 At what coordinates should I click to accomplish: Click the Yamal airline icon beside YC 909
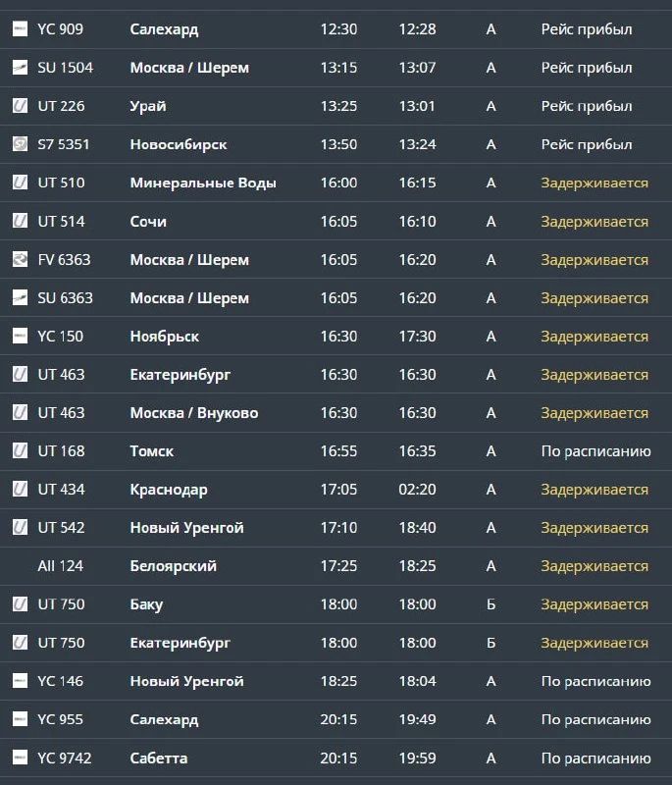(x=20, y=29)
